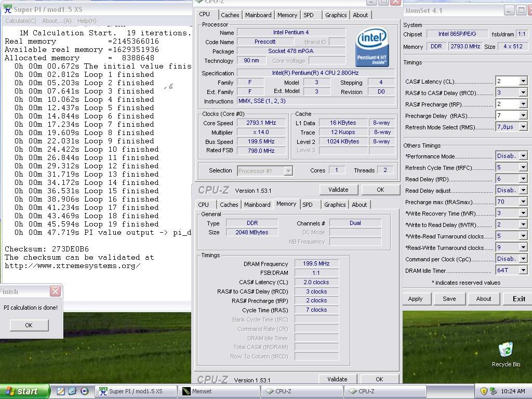This screenshot has height=399, width=532.
Task: Open the Read Delay adjust dropdown
Action: pos(523,190)
